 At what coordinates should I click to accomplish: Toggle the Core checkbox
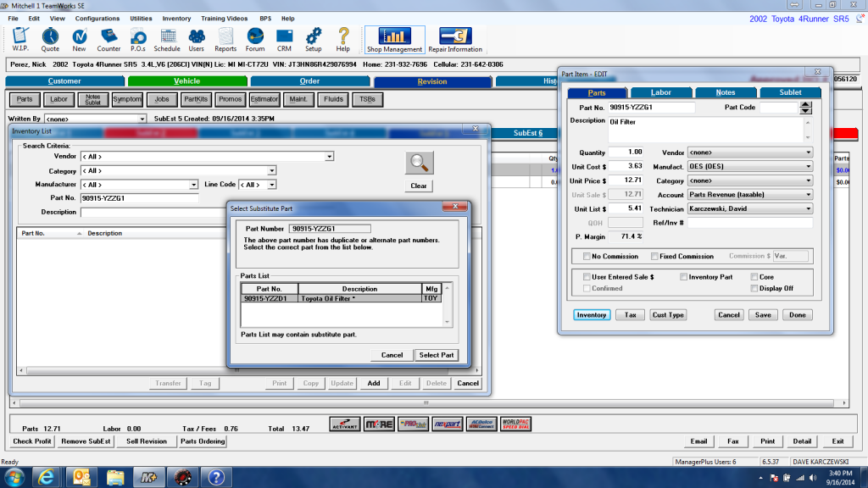[754, 277]
